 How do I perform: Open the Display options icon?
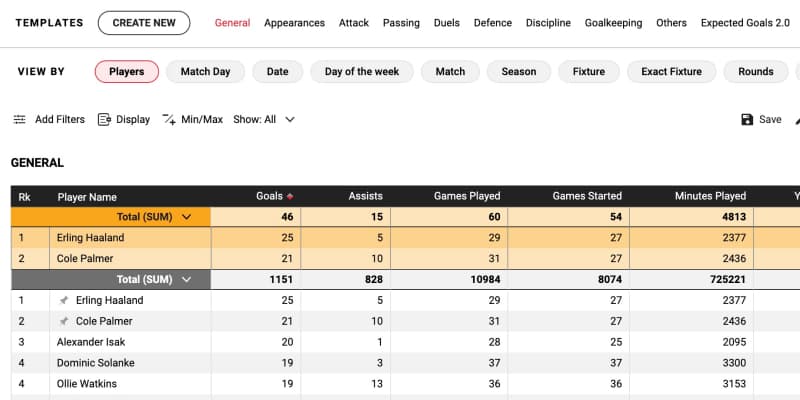pyautogui.click(x=104, y=120)
